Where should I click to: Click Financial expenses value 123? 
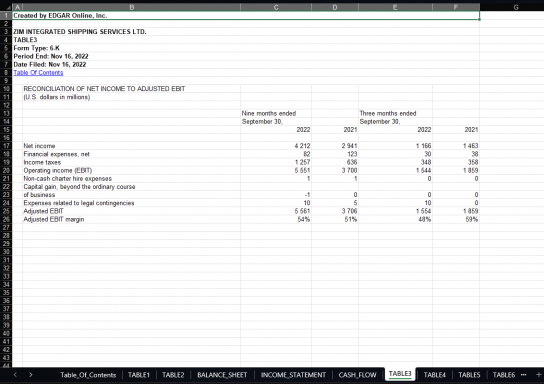[352, 154]
